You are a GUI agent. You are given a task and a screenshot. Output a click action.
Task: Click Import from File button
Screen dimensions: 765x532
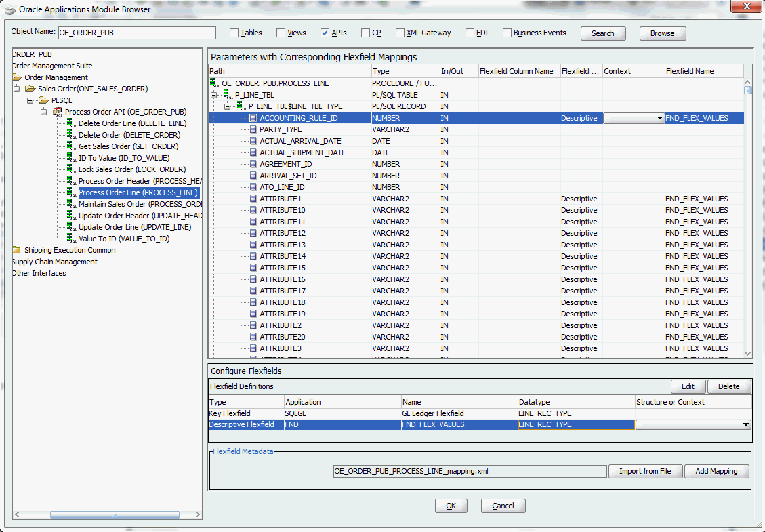[645, 471]
